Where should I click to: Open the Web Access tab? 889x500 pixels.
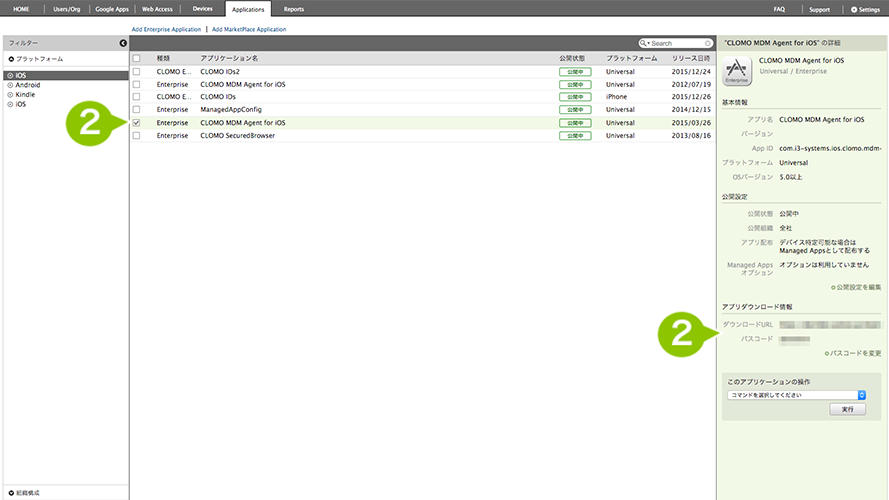tap(157, 9)
